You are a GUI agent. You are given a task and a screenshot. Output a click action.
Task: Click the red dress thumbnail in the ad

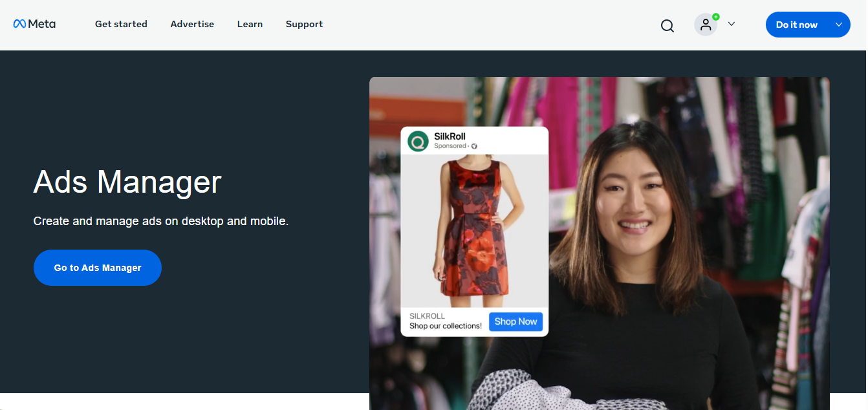click(x=474, y=230)
